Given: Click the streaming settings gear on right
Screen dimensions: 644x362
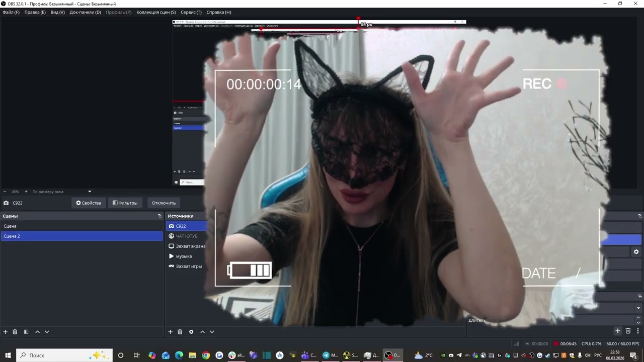Looking at the screenshot, I should [636, 252].
